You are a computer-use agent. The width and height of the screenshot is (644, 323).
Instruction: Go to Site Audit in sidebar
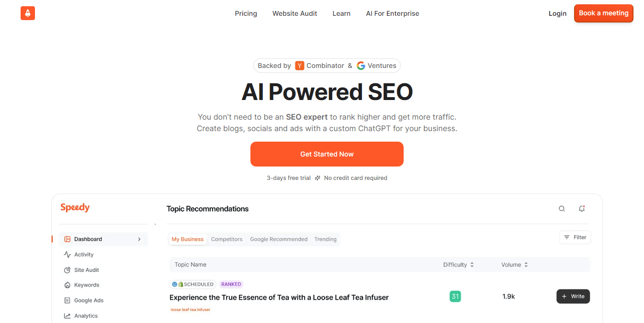pos(86,270)
